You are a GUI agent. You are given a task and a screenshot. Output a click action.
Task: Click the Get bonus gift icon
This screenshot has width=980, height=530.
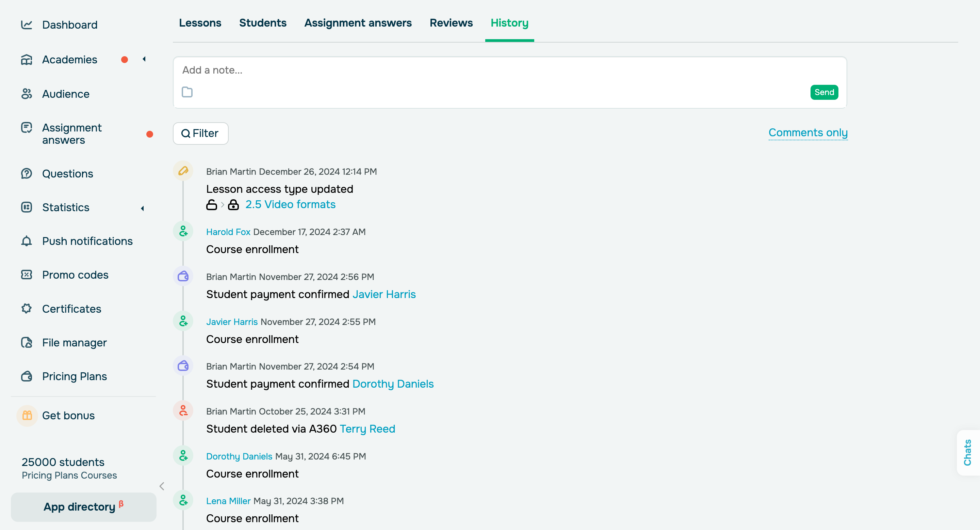[x=27, y=416]
